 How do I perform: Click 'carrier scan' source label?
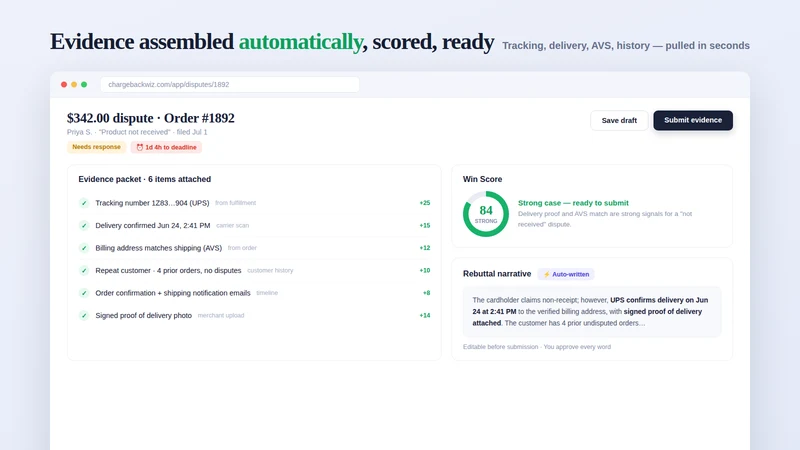[x=232, y=226]
